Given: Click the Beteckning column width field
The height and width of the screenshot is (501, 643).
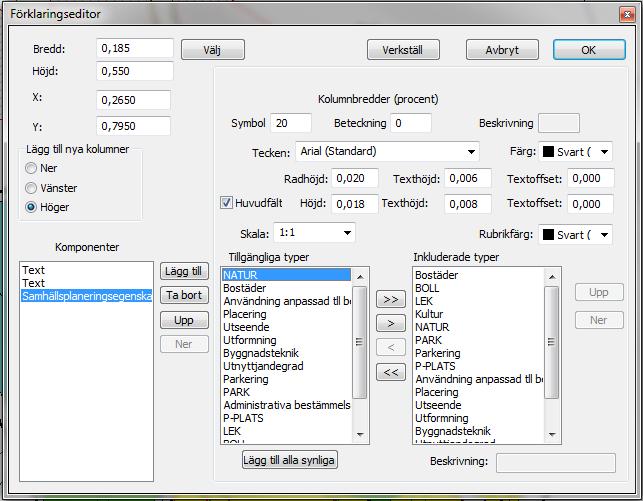Looking at the screenshot, I should (411, 123).
